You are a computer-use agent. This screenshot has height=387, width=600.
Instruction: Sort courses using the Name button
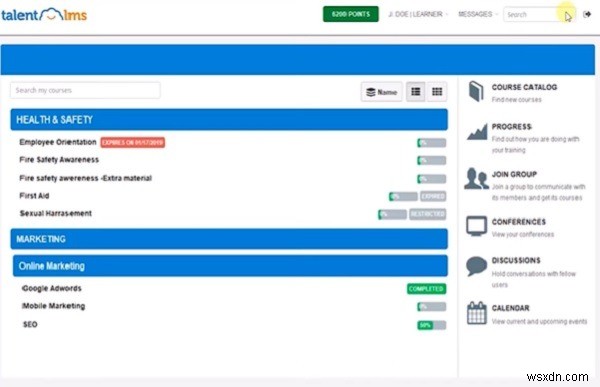[382, 92]
